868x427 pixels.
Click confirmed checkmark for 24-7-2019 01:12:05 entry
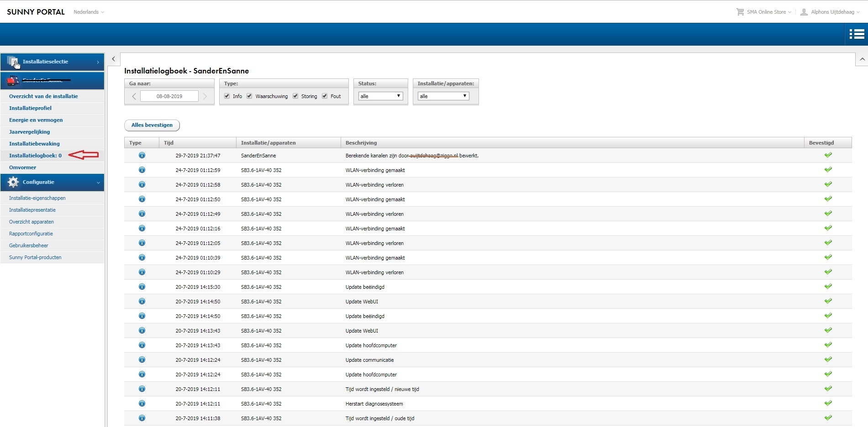[828, 243]
